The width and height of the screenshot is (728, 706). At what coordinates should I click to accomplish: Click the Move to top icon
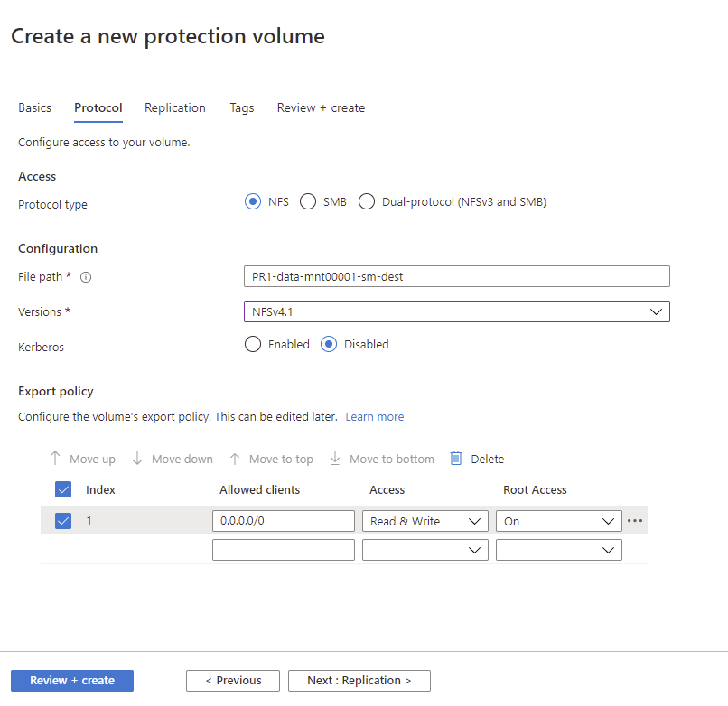(235, 459)
